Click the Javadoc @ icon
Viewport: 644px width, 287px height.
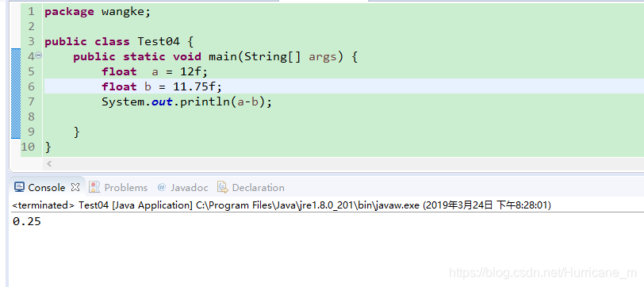162,188
